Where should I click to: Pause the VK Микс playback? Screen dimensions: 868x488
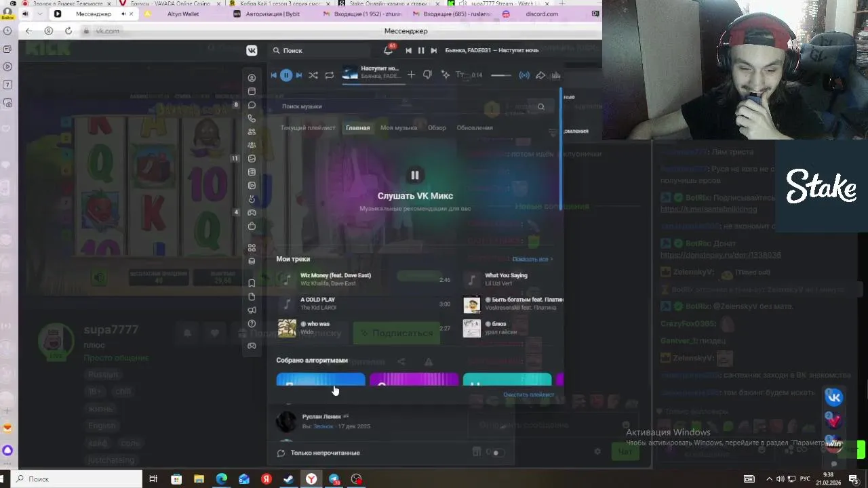point(415,175)
